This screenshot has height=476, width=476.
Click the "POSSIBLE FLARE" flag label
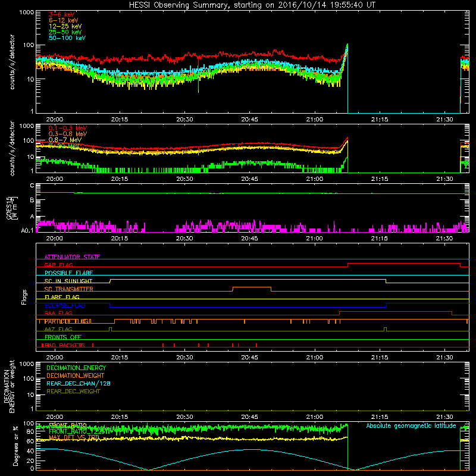[68, 273]
